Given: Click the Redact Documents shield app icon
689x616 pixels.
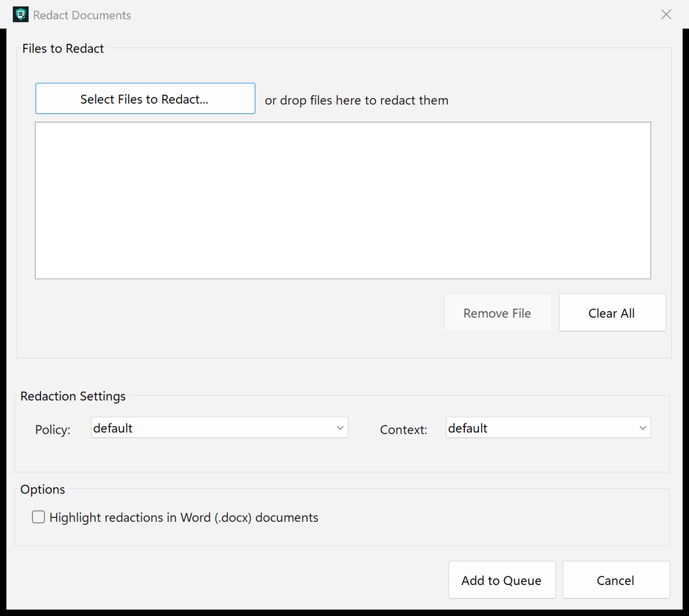Looking at the screenshot, I should coord(21,15).
